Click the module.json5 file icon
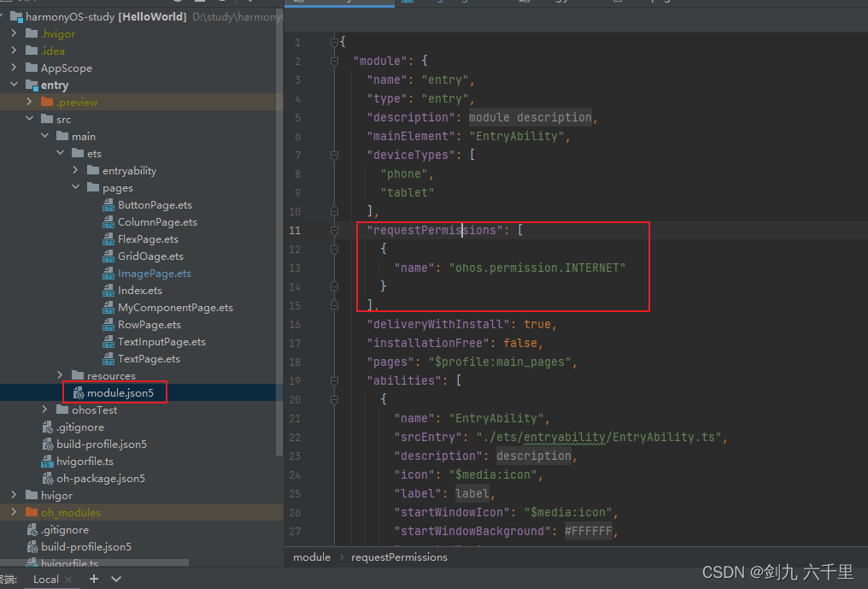 (79, 393)
